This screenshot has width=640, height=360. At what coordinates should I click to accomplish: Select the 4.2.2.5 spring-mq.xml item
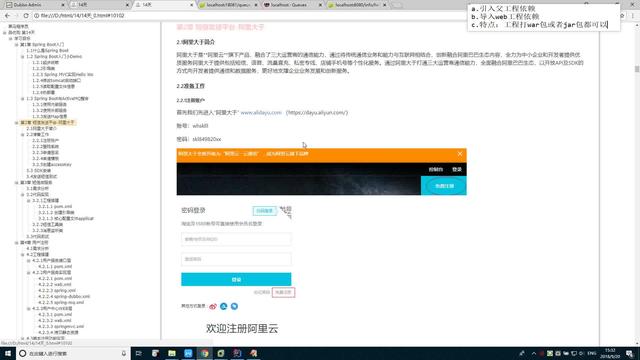(61, 302)
